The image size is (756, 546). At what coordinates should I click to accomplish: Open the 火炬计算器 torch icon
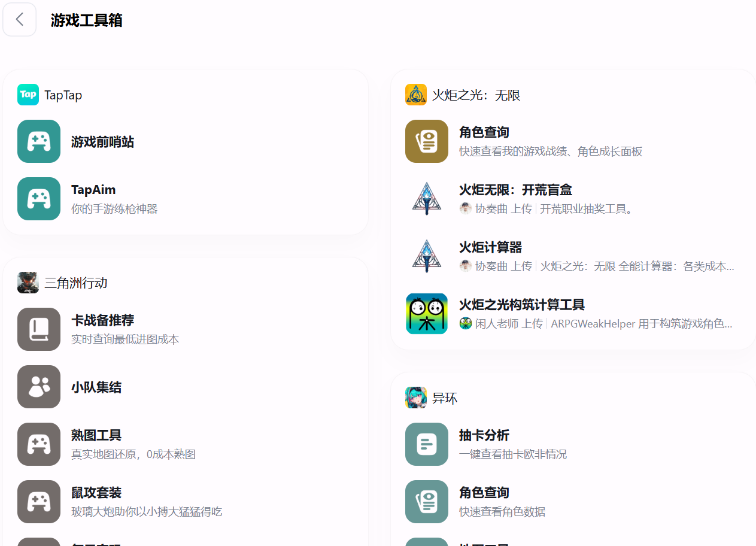[427, 256]
